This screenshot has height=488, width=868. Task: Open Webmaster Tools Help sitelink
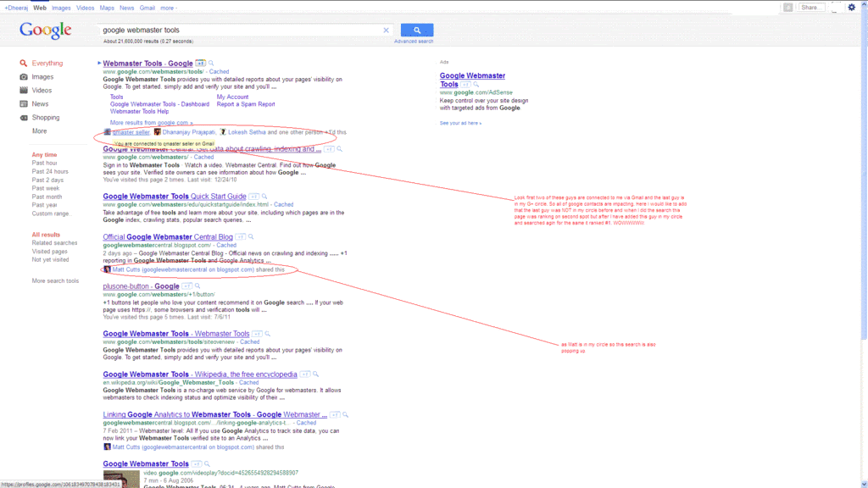click(x=140, y=111)
